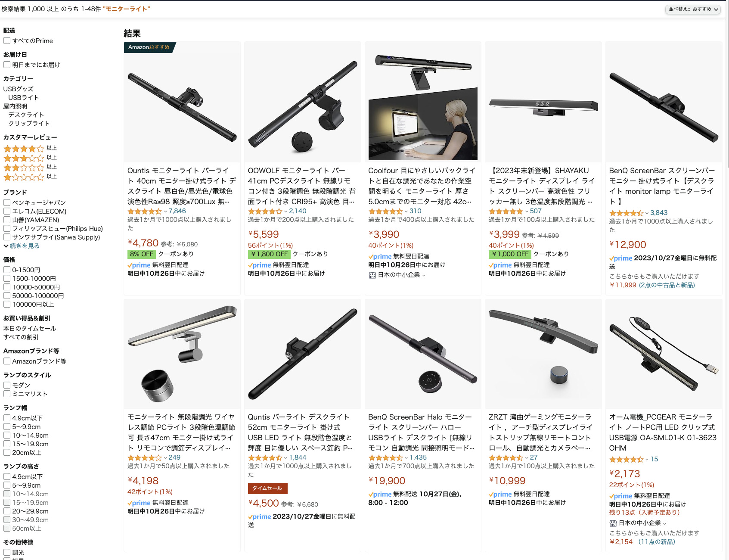Open the 本日のタイムセール deals link
The image size is (729, 560).
pyautogui.click(x=30, y=328)
